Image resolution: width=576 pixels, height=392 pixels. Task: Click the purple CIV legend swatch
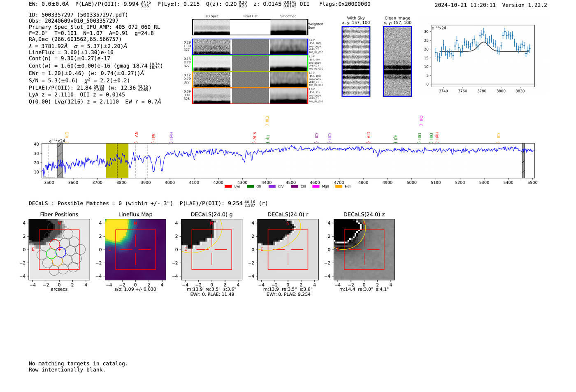pyautogui.click(x=272, y=187)
